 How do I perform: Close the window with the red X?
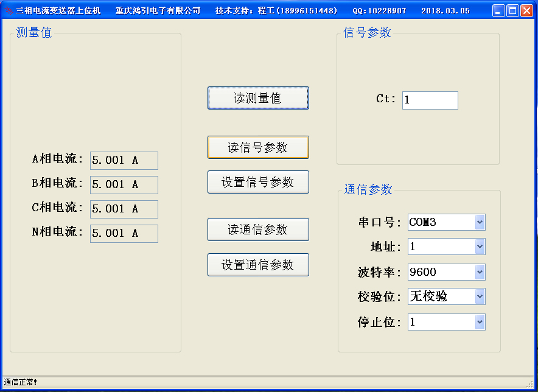click(x=526, y=10)
